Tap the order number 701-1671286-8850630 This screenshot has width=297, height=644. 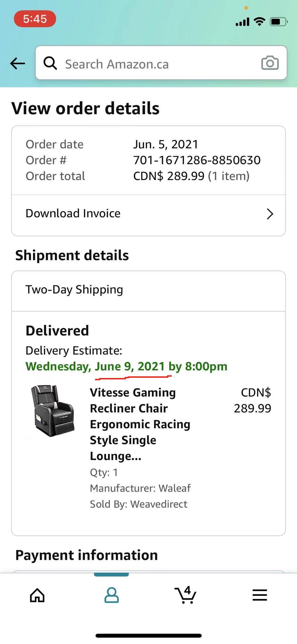[197, 160]
